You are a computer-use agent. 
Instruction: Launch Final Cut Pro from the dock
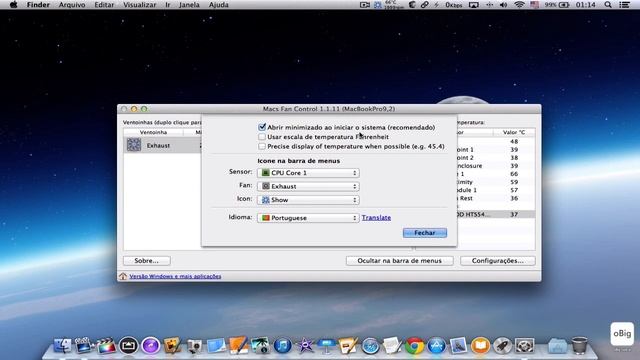coord(106,345)
